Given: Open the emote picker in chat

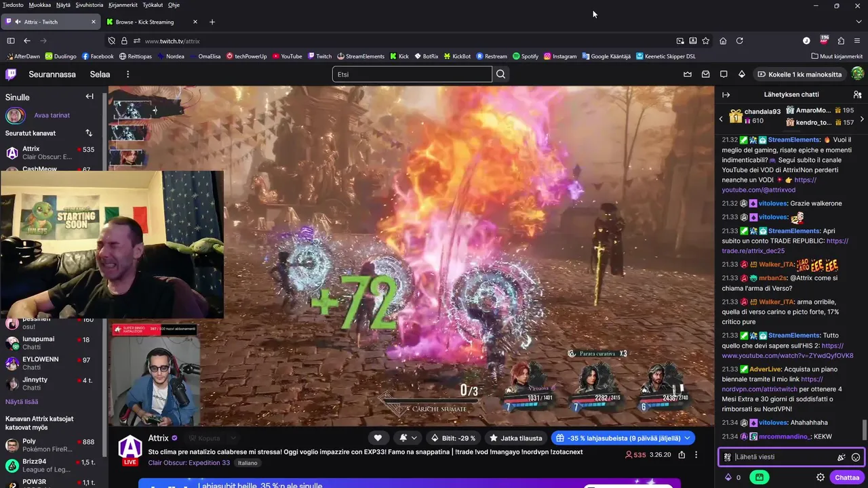Looking at the screenshot, I should click(x=856, y=457).
